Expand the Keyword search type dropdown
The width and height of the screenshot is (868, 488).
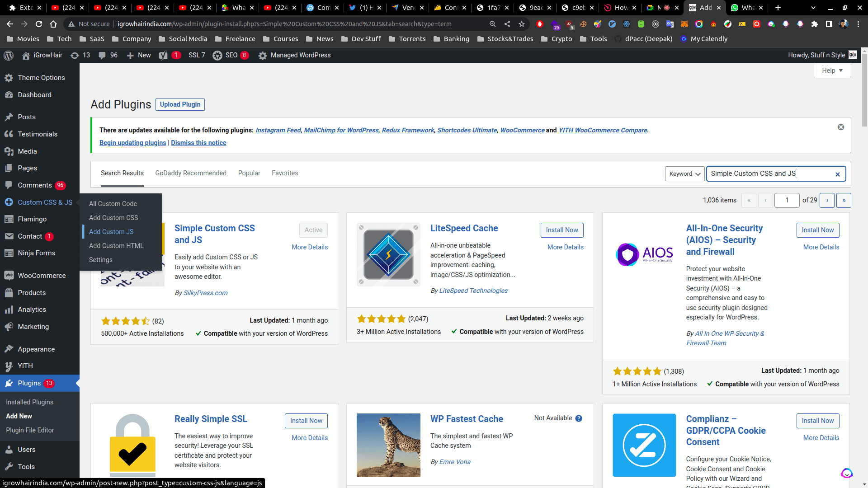(x=684, y=174)
